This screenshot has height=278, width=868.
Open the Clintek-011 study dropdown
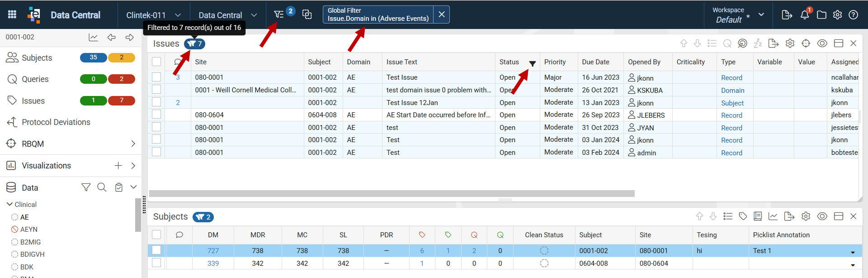[x=154, y=15]
